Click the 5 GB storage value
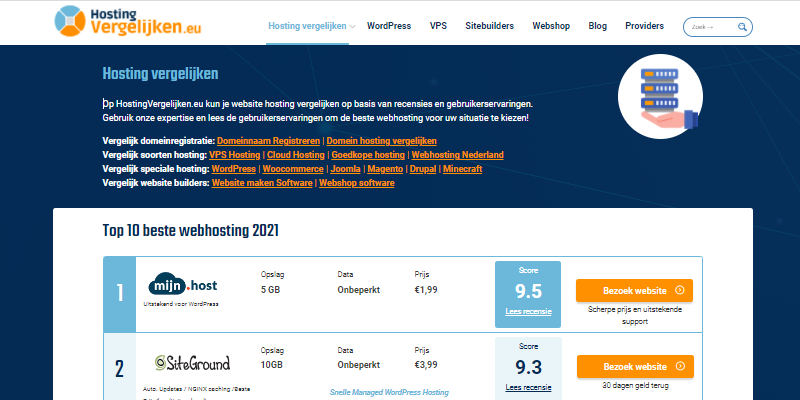800x400 pixels. (270, 290)
